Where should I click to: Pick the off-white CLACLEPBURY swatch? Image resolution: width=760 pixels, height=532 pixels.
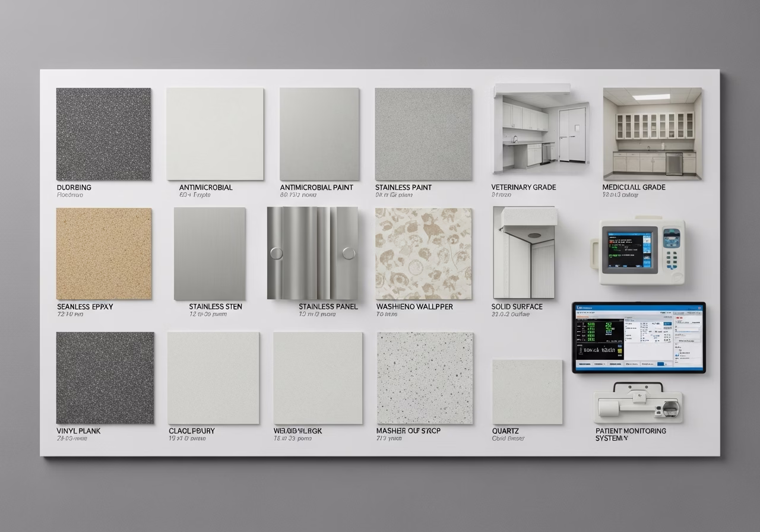tap(213, 378)
